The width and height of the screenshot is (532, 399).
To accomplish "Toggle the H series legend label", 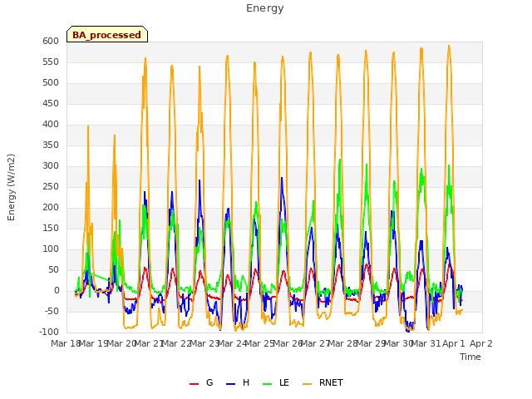I will click(x=246, y=382).
